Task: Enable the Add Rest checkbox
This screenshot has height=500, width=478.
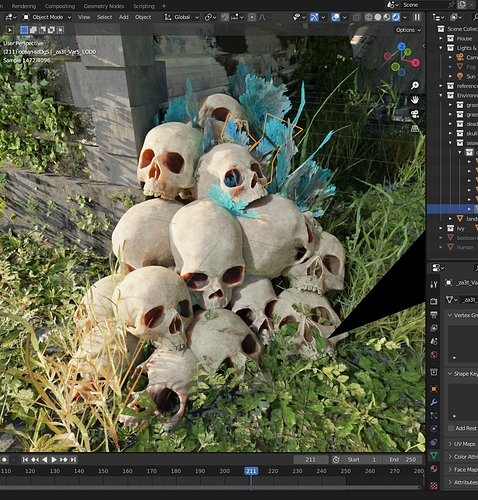Action: pyautogui.click(x=451, y=428)
